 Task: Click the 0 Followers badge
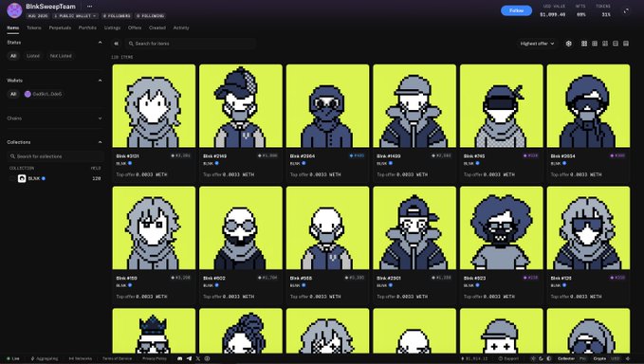pyautogui.click(x=117, y=16)
